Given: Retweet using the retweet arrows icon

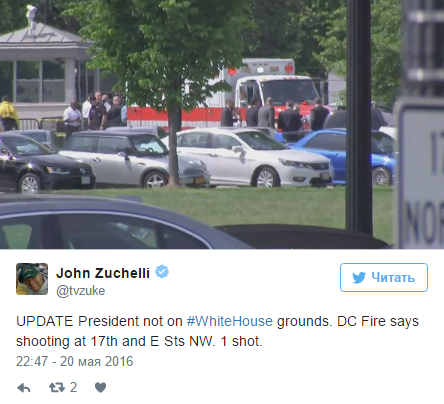Looking at the screenshot, I should (57, 387).
